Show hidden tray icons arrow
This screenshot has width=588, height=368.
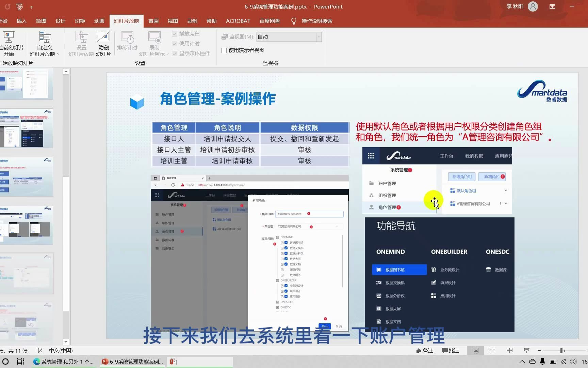[522, 362]
